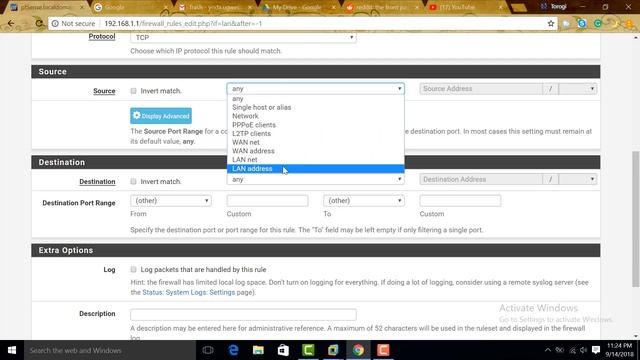Switch to the YouTube tab

(x=465, y=7)
